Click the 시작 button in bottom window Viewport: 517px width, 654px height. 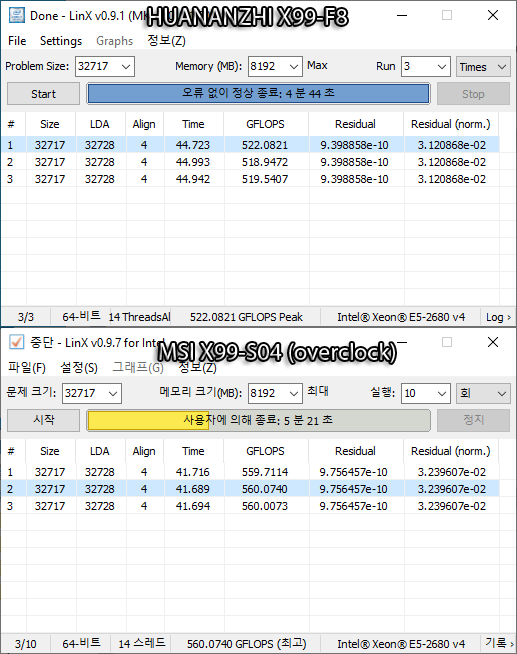point(43,420)
